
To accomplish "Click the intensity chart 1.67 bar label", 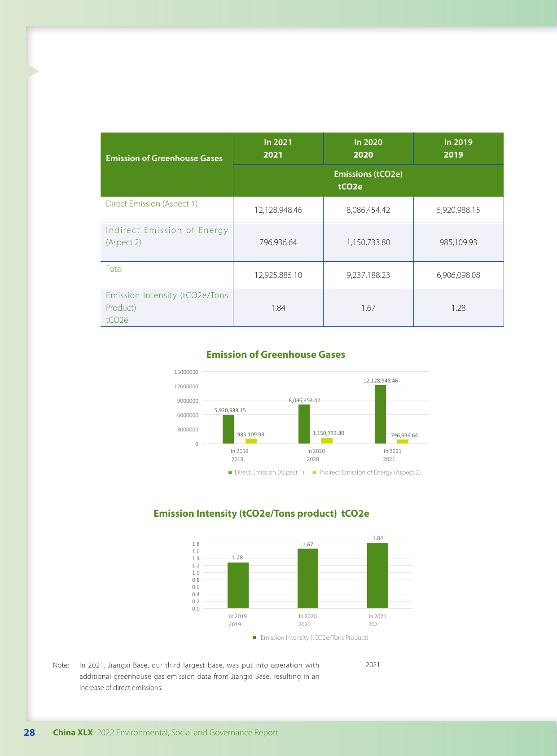I will click(307, 545).
